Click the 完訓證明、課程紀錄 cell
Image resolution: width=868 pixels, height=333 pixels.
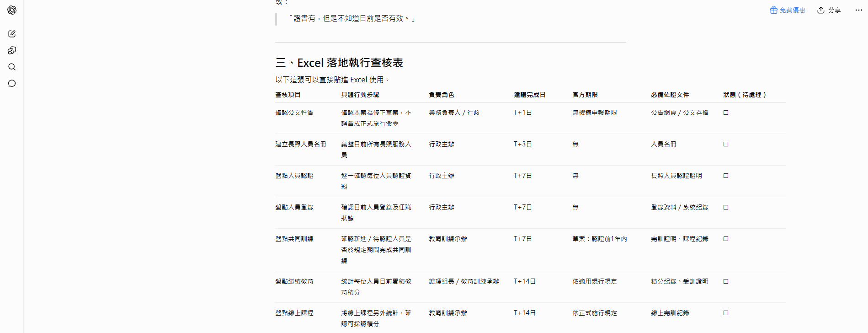coord(680,239)
